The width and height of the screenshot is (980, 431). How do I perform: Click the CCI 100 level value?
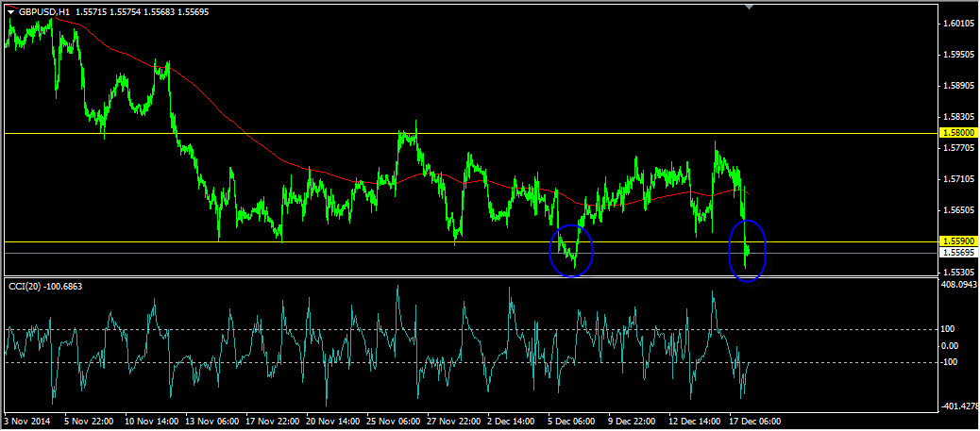click(x=950, y=329)
